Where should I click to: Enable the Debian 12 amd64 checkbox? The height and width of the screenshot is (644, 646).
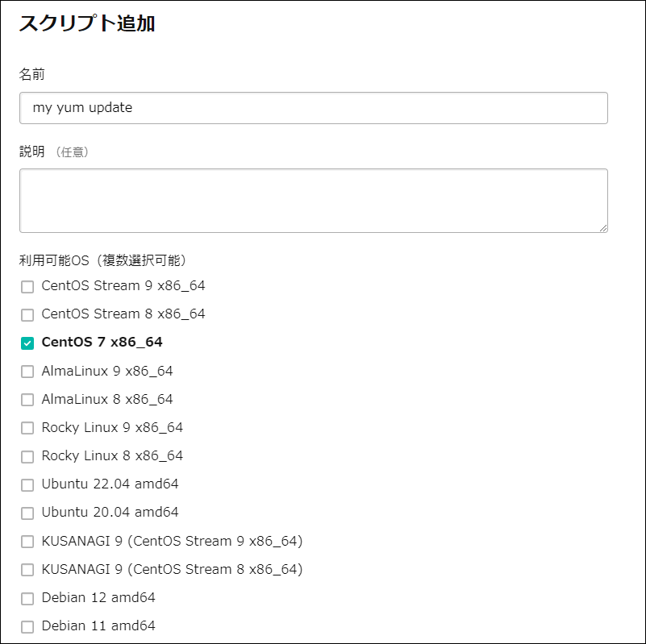pos(27,598)
